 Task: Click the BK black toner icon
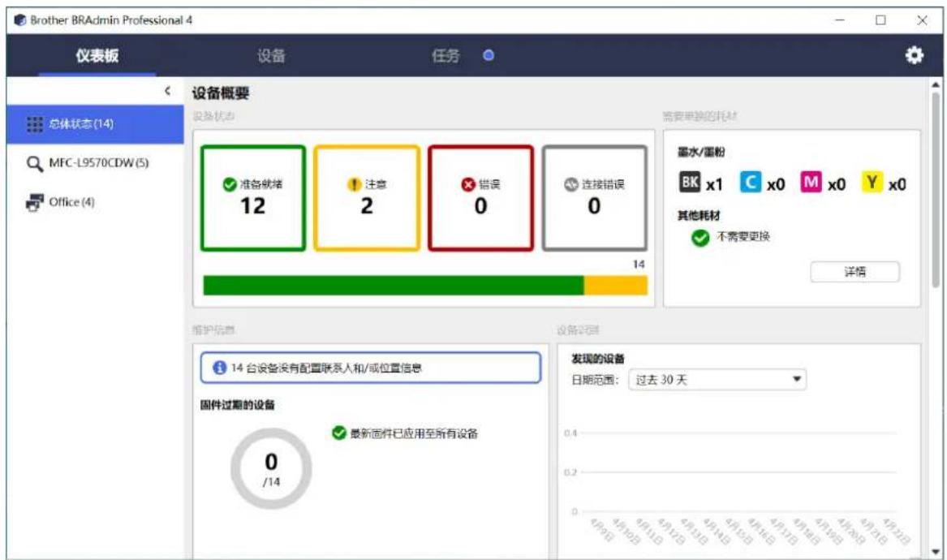[690, 183]
